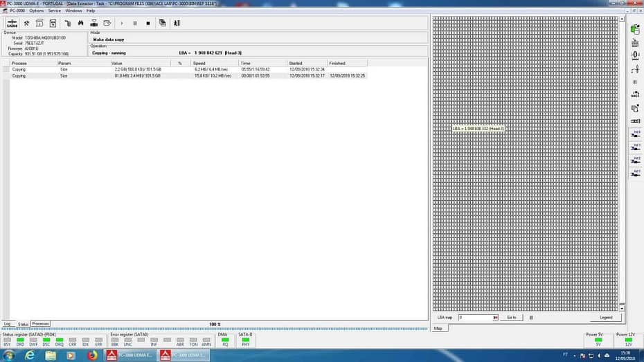Click the Go to button
Viewport: 644px width, 362px height.
(511, 317)
